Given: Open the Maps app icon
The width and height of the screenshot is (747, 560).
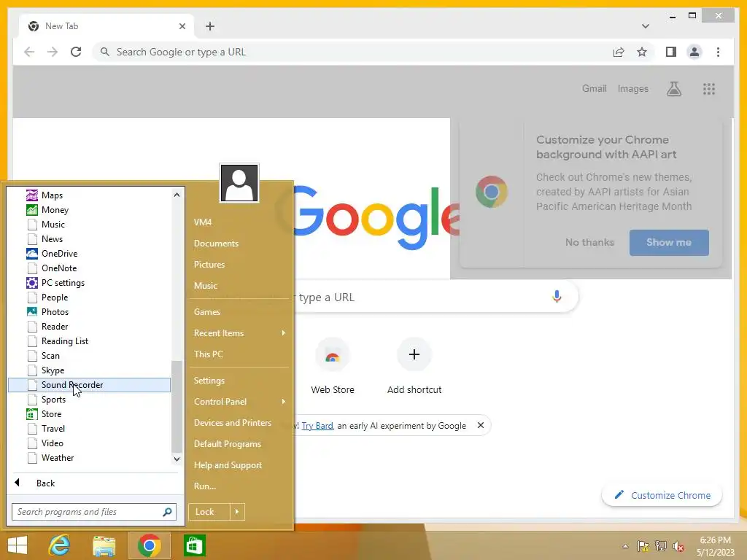Looking at the screenshot, I should coord(32,195).
